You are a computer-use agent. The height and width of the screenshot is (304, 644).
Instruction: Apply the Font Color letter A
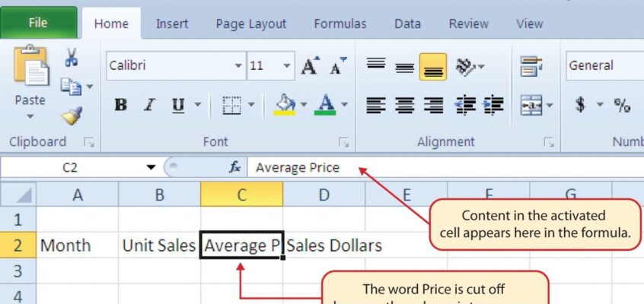[x=325, y=105]
